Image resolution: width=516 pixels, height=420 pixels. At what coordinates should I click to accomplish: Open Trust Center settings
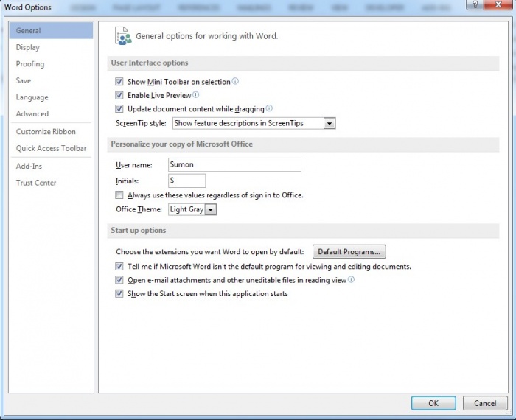click(51, 183)
